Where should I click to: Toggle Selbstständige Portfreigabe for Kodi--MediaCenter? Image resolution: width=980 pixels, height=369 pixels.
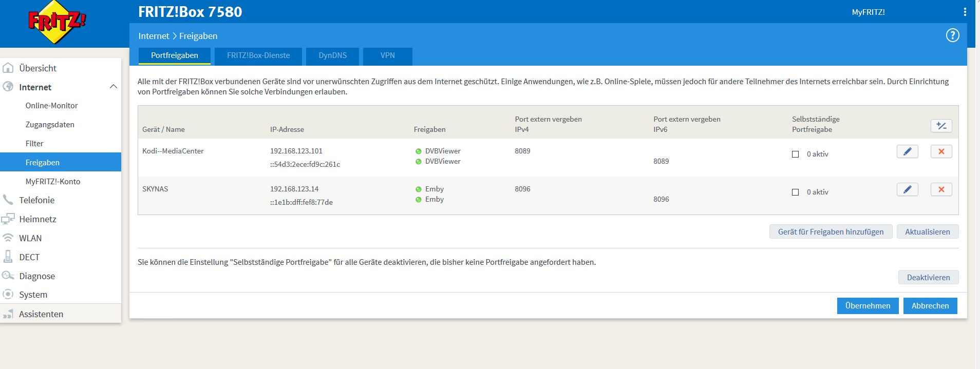(x=796, y=154)
